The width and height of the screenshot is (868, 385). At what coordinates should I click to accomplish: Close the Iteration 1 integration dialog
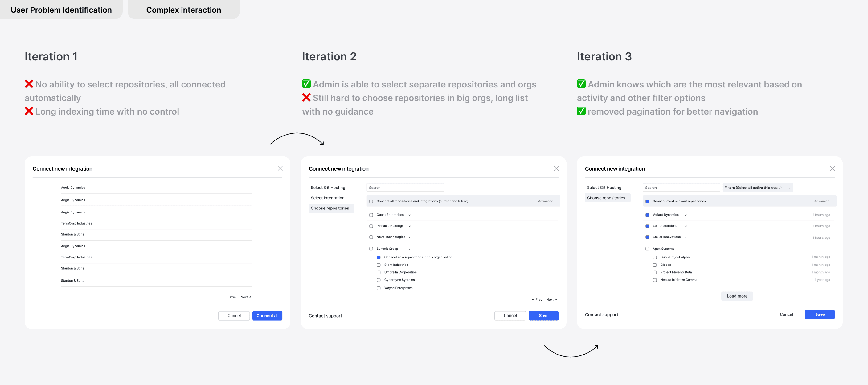(280, 168)
